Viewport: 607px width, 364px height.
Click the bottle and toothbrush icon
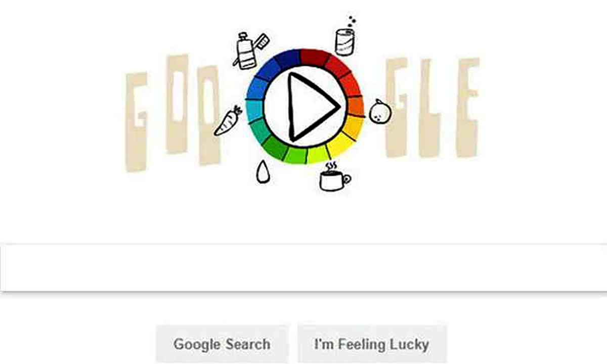tap(249, 51)
